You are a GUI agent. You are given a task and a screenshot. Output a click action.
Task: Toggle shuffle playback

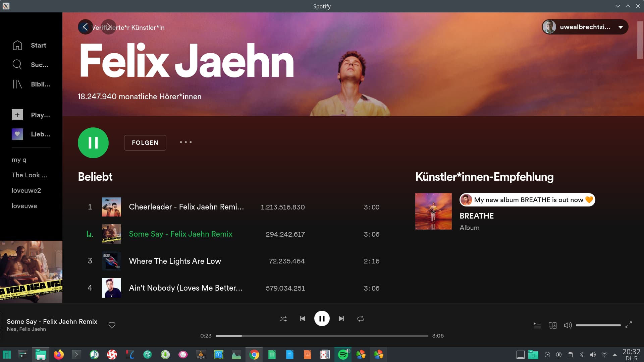pyautogui.click(x=283, y=319)
